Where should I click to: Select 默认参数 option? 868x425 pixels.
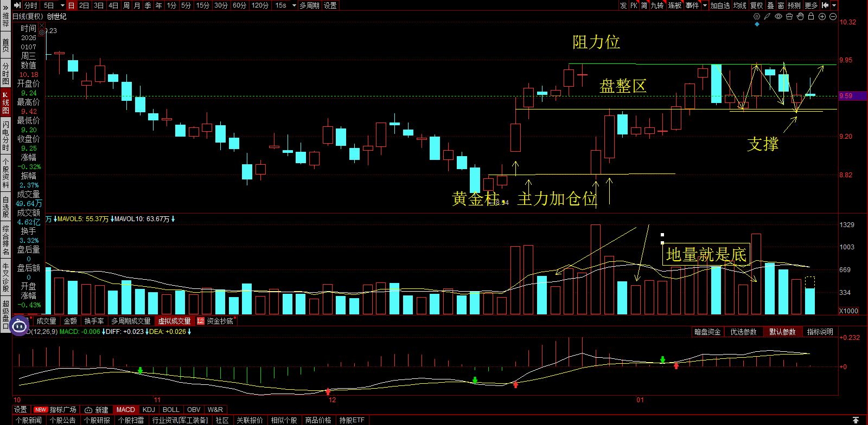(782, 332)
